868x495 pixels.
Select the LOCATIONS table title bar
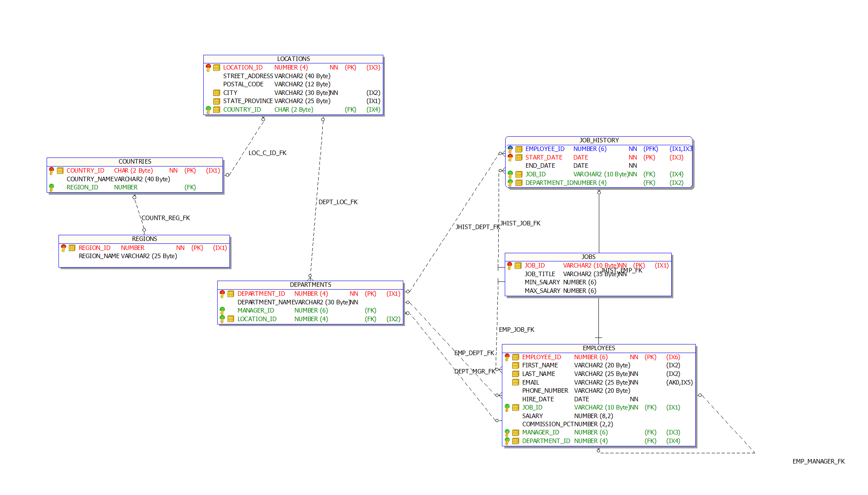[293, 59]
